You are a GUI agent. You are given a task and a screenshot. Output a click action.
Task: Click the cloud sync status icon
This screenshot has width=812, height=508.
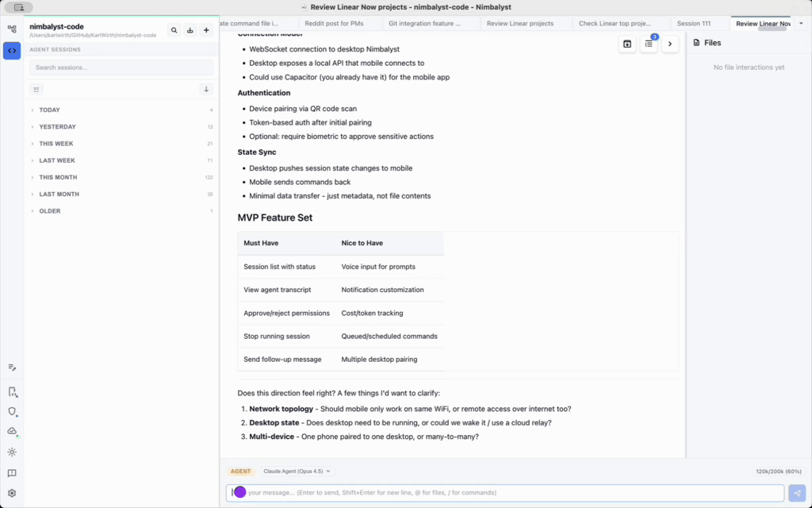pyautogui.click(x=12, y=431)
